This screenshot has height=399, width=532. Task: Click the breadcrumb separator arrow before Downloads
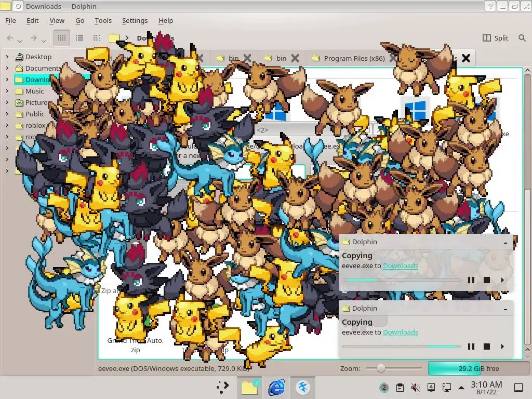pos(127,38)
